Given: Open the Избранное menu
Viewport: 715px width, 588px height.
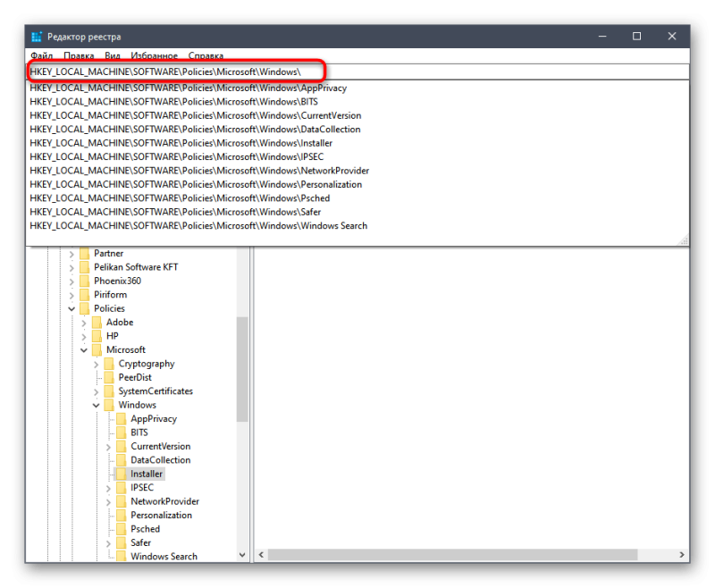Looking at the screenshot, I should click(x=154, y=55).
